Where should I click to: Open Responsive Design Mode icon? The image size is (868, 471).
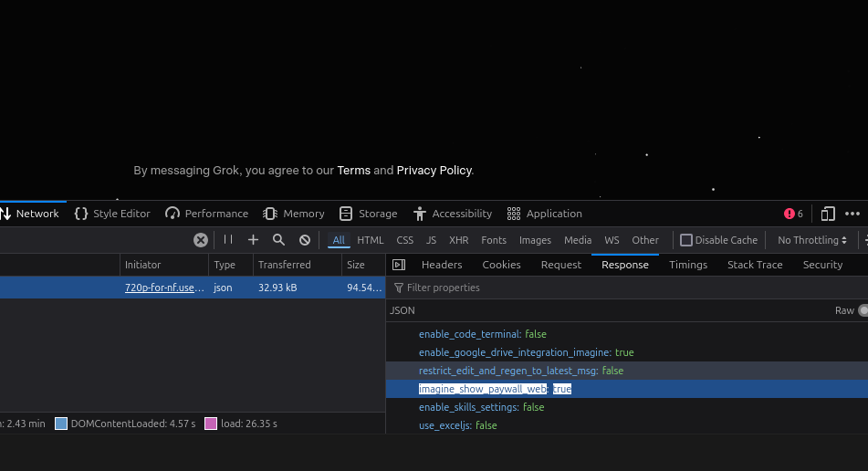pyautogui.click(x=828, y=214)
